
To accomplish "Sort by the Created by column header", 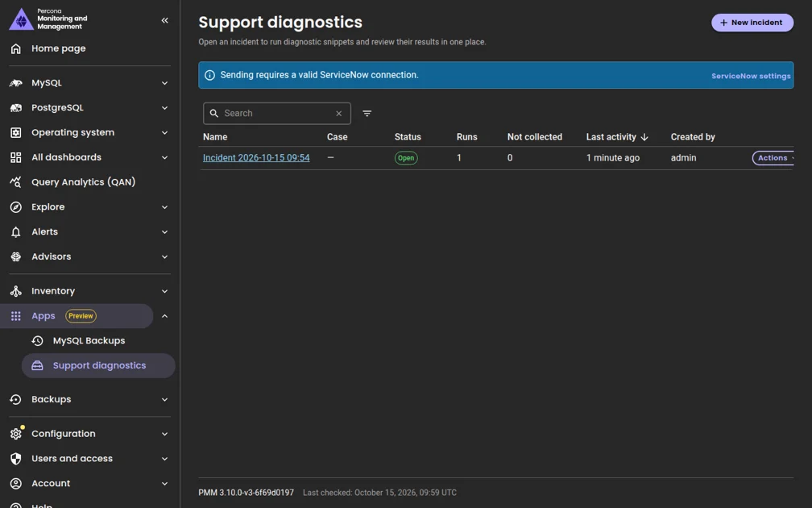I will [x=693, y=137].
